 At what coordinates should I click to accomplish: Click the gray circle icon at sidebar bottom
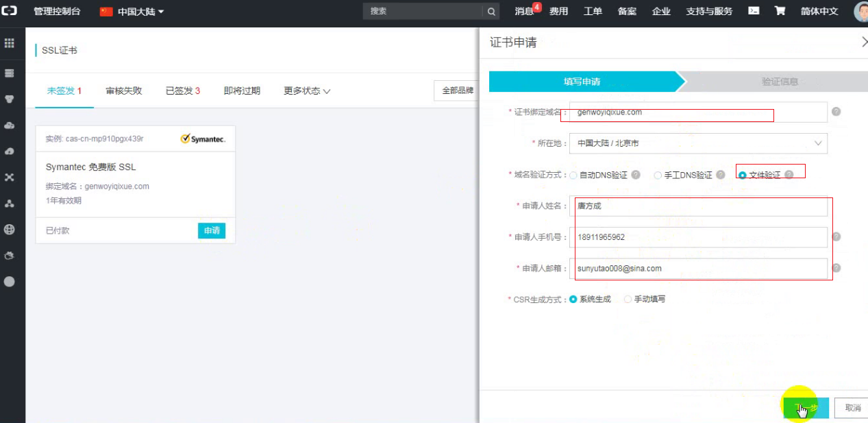tap(10, 282)
